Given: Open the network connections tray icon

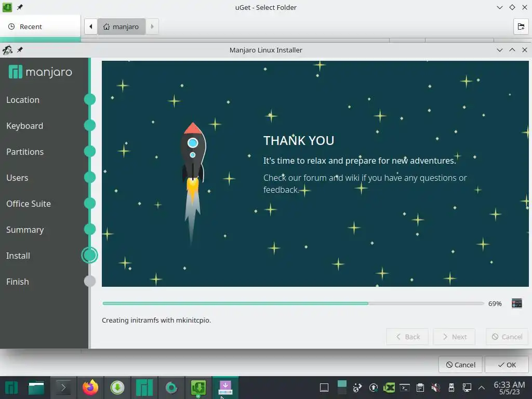Looking at the screenshot, I should click(467, 388).
